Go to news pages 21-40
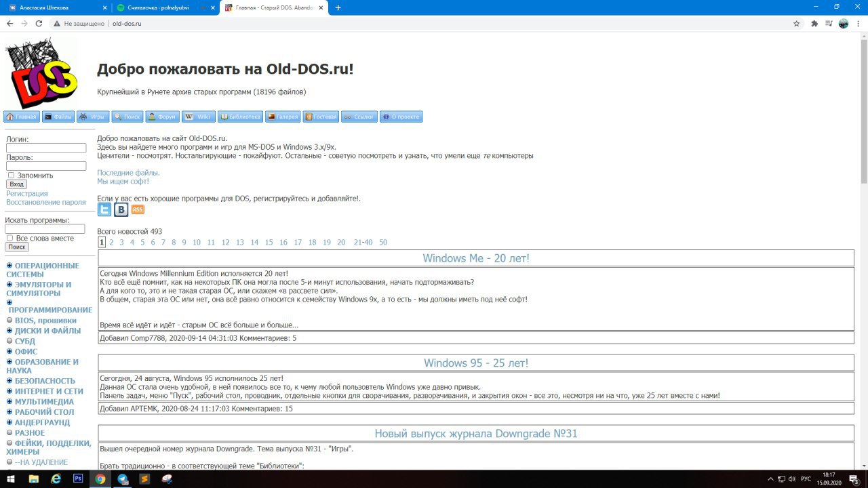The height and width of the screenshot is (488, 868). coord(363,242)
